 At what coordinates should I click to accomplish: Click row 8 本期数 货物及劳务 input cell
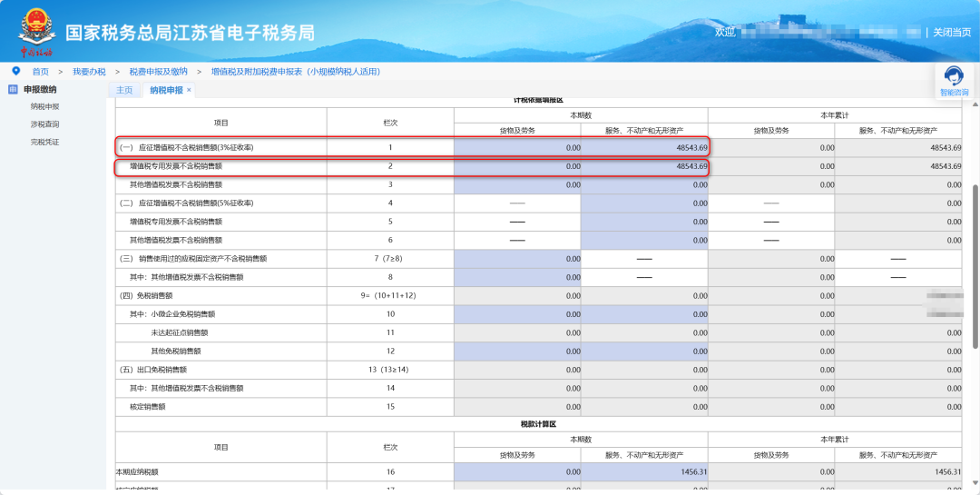click(517, 277)
